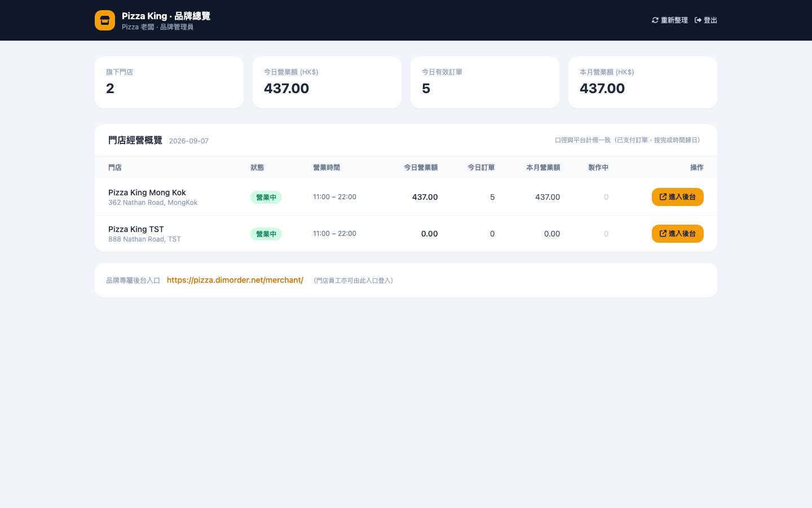Click the 營業時間 column header
Screen dimensions: 812x508
(x=326, y=168)
